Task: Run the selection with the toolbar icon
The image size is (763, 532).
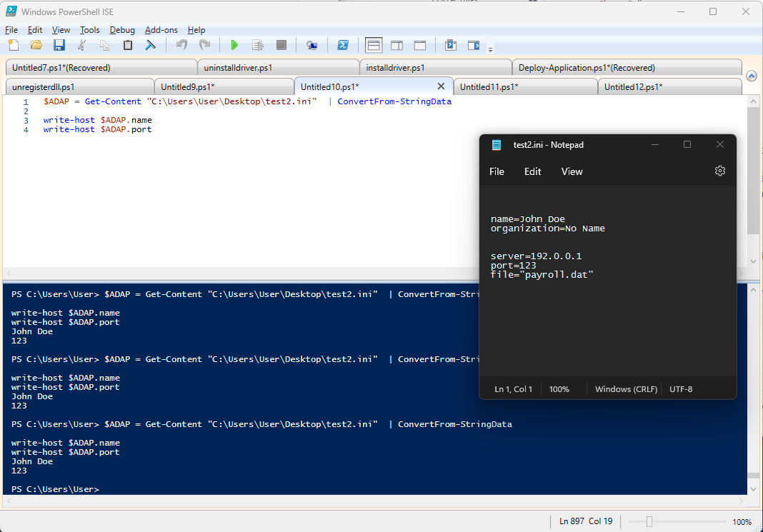Action: tap(257, 45)
